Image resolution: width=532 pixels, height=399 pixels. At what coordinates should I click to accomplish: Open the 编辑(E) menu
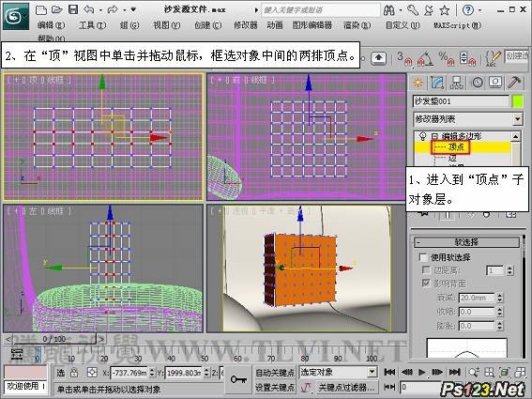coord(51,25)
